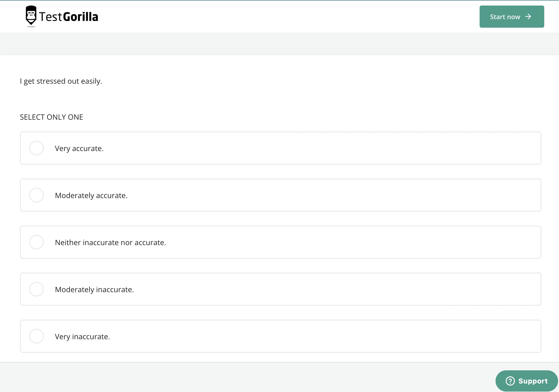Click Neither inaccurate nor accurate label text

pyautogui.click(x=110, y=242)
